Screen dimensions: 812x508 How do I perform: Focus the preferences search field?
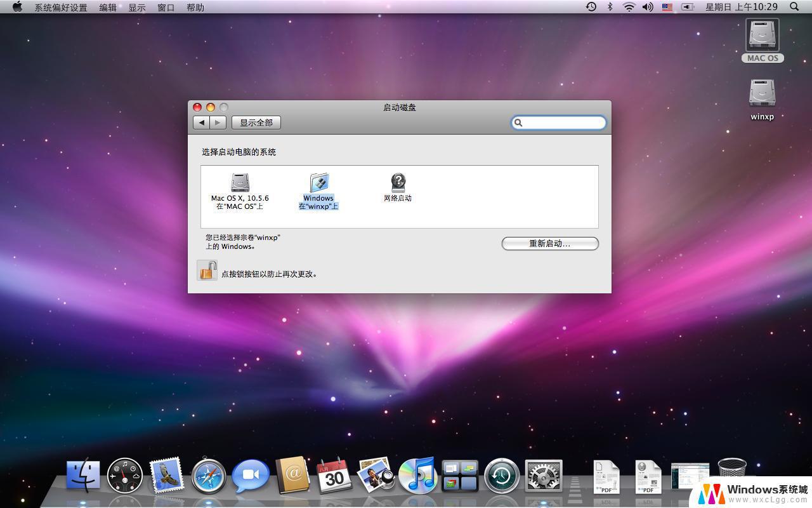pos(559,123)
